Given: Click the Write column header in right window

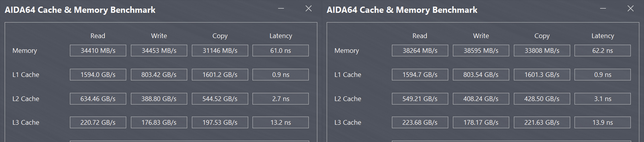Looking at the screenshot, I should point(481,36).
